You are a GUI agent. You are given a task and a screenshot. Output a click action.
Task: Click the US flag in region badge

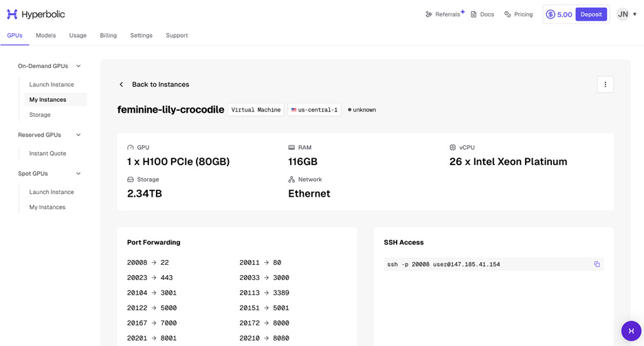coord(293,110)
